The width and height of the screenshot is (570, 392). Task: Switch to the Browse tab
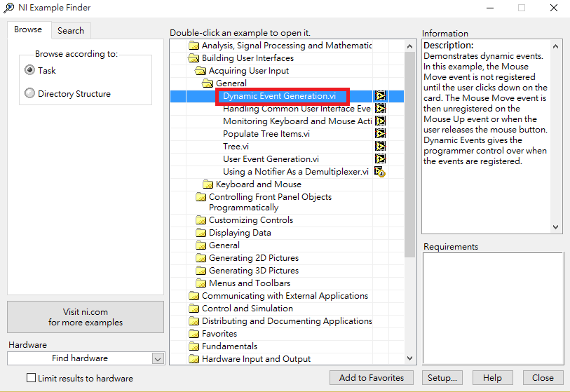tap(28, 29)
